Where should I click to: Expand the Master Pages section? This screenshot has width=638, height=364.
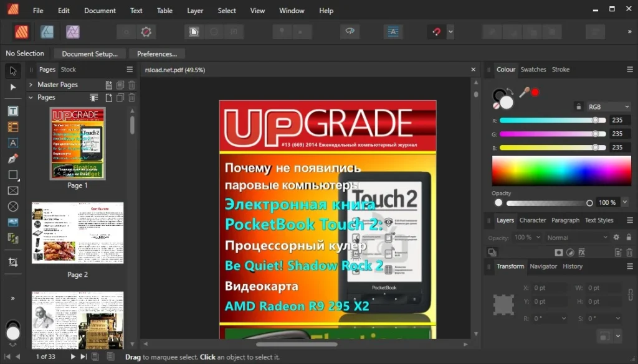pos(31,85)
